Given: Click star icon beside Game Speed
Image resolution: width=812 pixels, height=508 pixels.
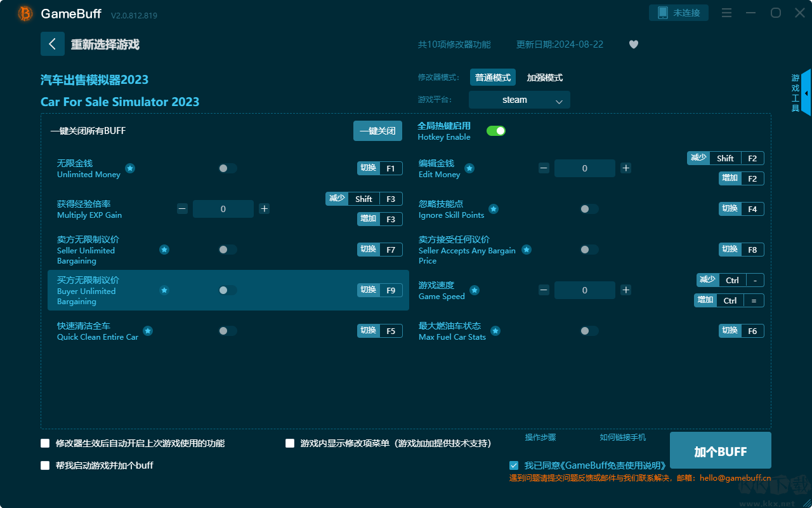Looking at the screenshot, I should tap(475, 290).
